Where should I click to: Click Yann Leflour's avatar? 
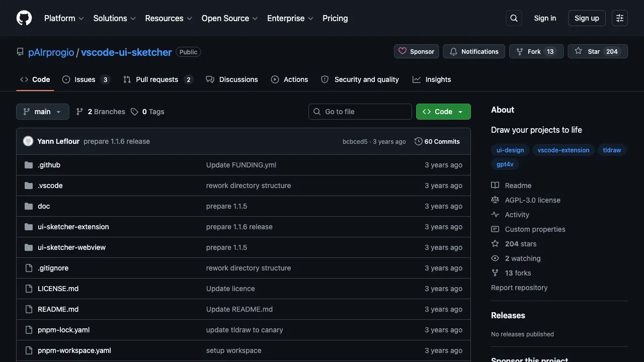[x=28, y=141]
